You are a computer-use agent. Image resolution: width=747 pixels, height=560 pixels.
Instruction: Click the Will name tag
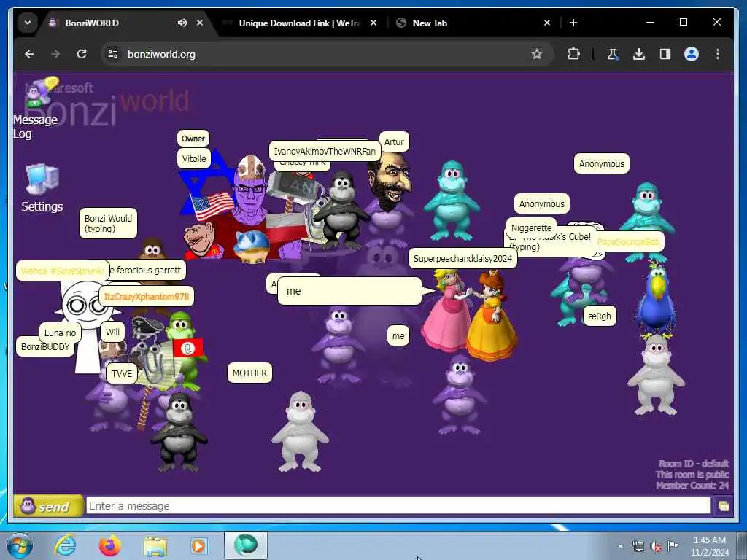tap(112, 332)
